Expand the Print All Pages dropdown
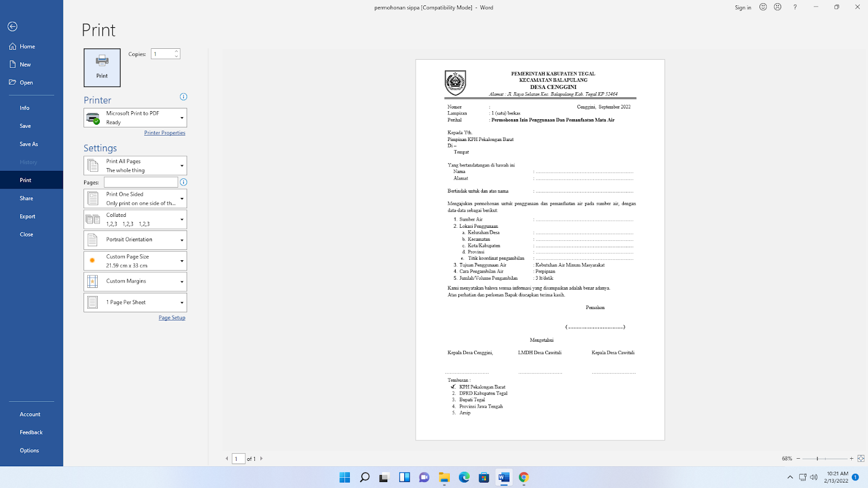 [135, 165]
